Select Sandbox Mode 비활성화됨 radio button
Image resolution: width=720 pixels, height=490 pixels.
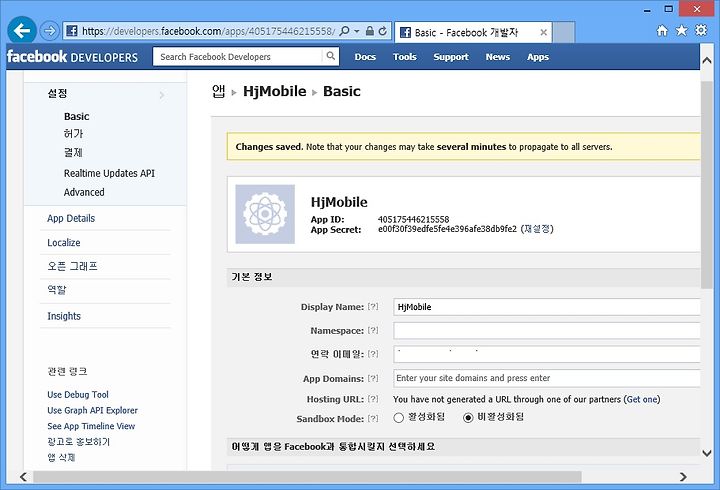point(468,417)
